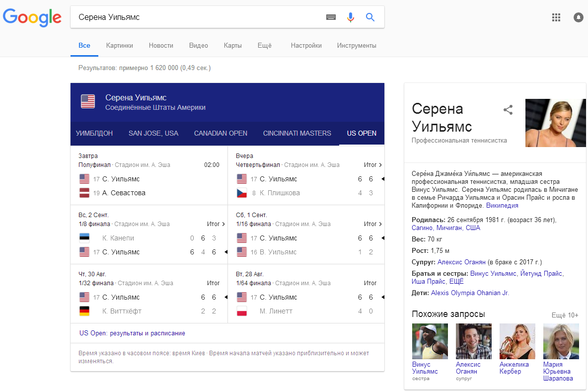This screenshot has width=588, height=392.
Task: Click player name К. Канепи
Action: tap(118, 238)
